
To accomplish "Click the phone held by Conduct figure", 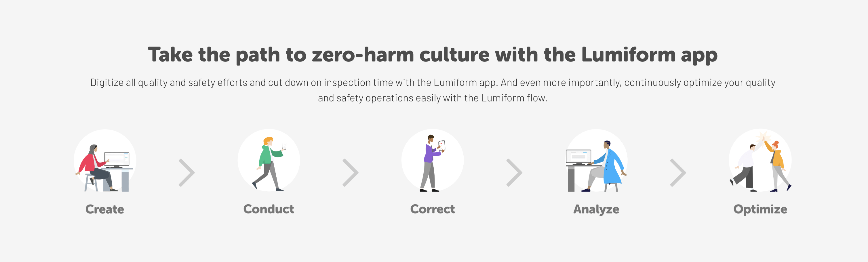I will click(x=284, y=146).
